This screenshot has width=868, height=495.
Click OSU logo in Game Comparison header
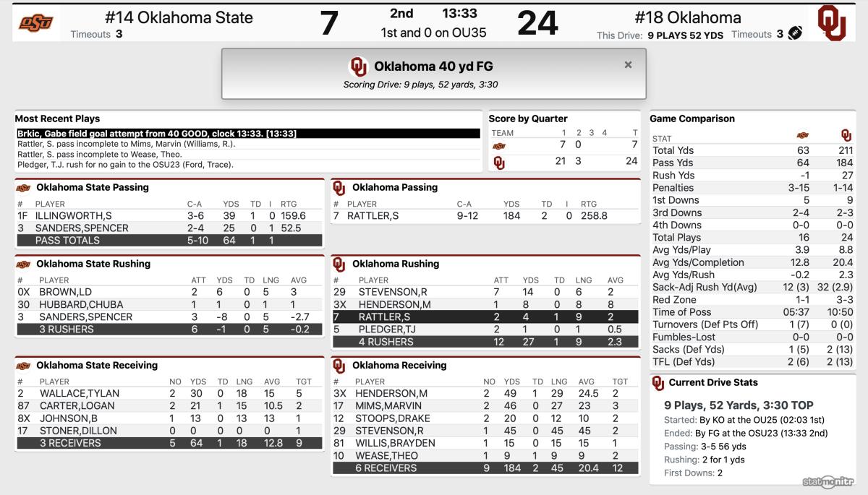[x=802, y=135]
